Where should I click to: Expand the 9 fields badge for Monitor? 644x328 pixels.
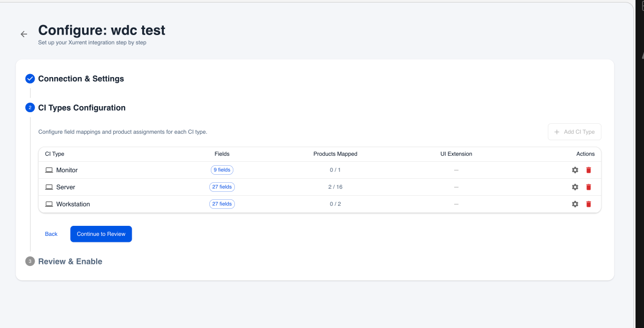click(x=222, y=170)
